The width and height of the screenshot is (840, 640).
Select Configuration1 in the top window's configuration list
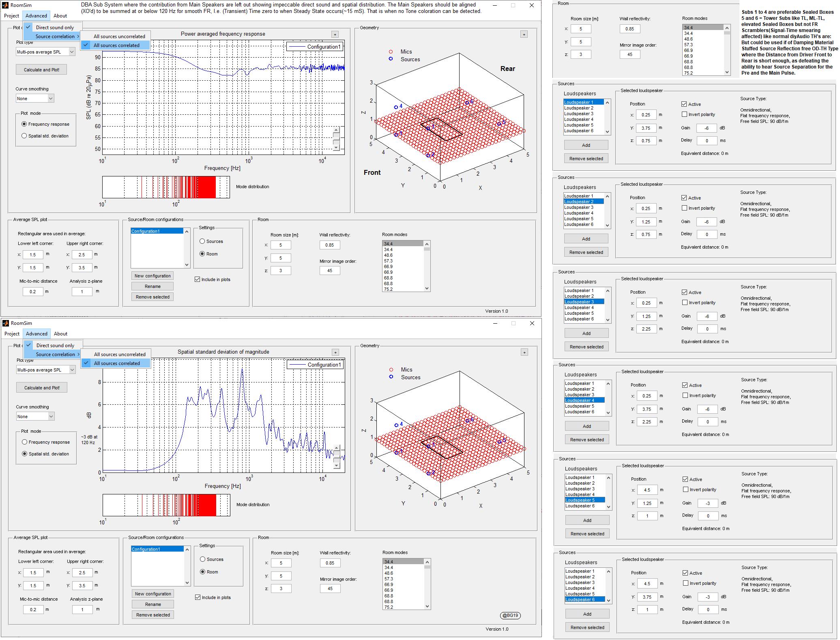157,231
